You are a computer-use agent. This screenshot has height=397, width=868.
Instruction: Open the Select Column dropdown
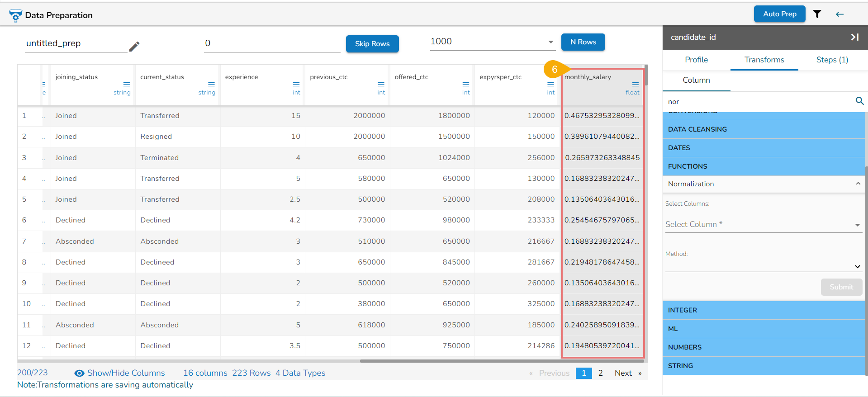(763, 224)
